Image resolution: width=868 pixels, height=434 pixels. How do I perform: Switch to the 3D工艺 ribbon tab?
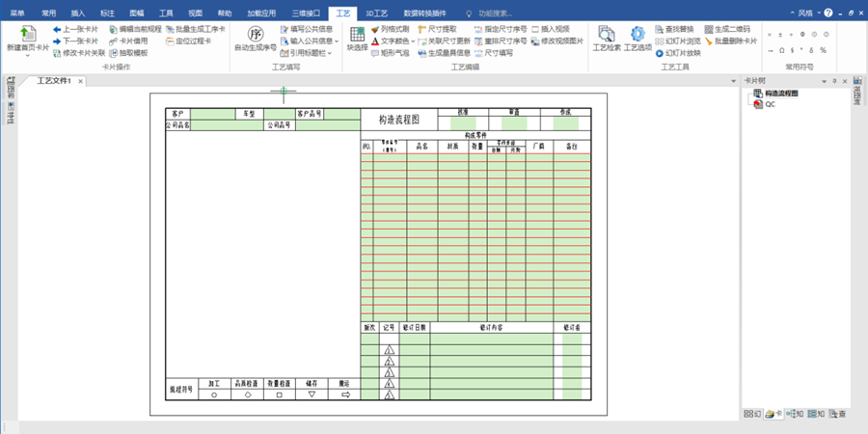(x=376, y=13)
